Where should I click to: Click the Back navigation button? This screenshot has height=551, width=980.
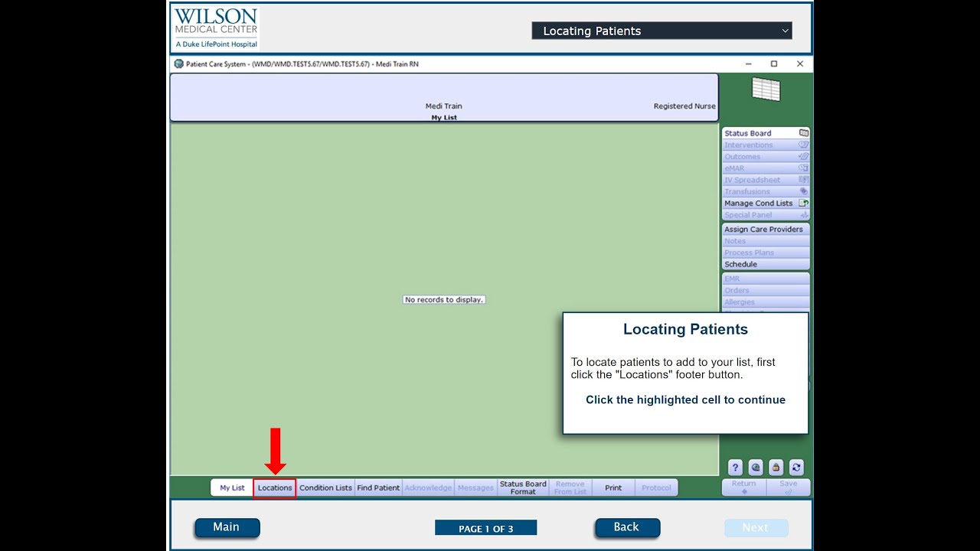point(627,527)
